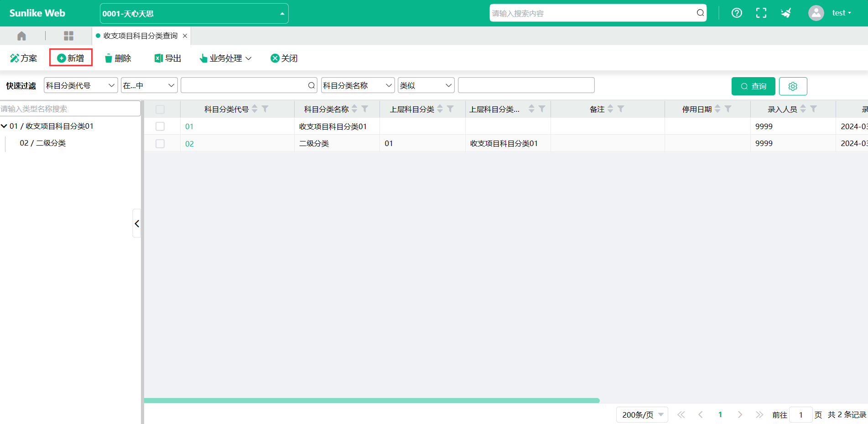The image size is (868, 424).
Task: Click the 请输入类型名称搜索 search field
Action: tap(70, 109)
